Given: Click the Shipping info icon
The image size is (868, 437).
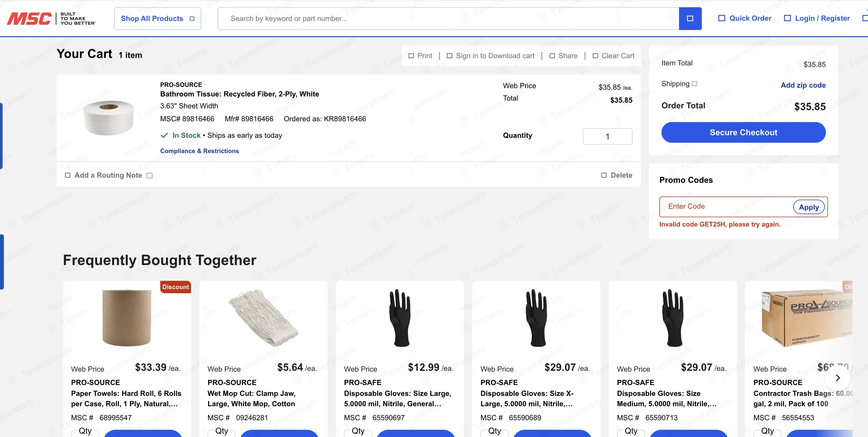Looking at the screenshot, I should tap(695, 84).
